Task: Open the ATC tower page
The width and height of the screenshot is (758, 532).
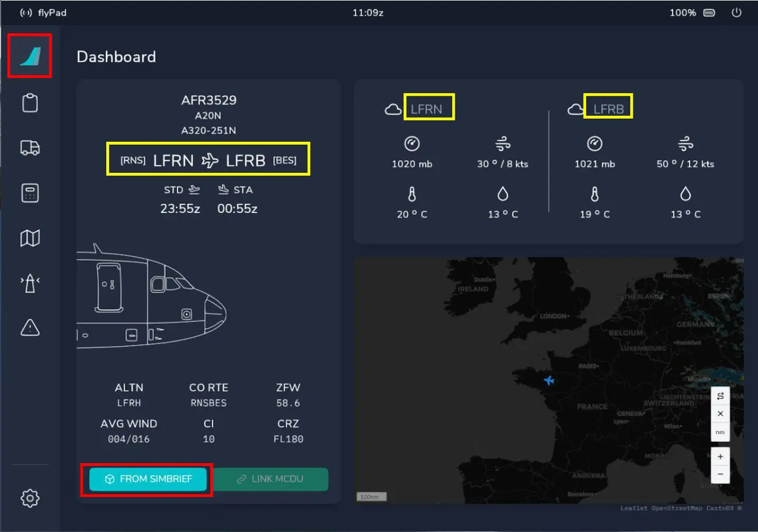Action: pyautogui.click(x=30, y=282)
